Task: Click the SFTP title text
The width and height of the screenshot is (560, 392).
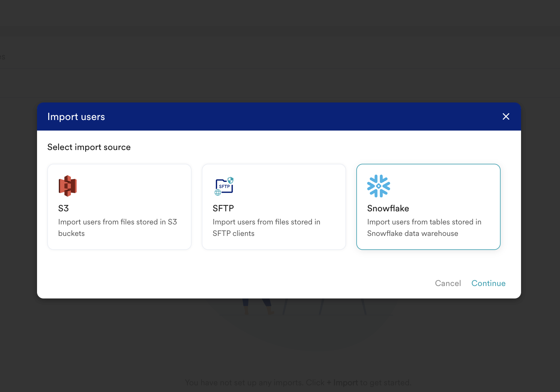Action: [x=223, y=208]
